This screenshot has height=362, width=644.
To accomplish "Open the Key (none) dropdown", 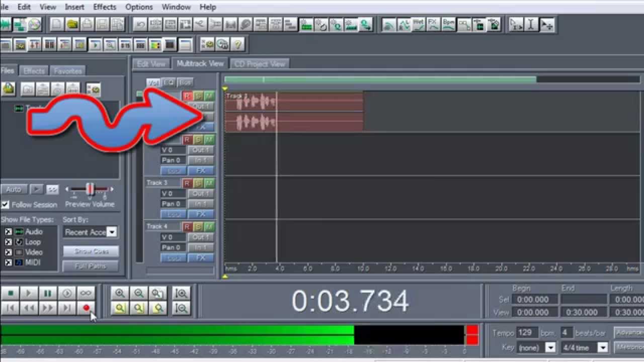I will 550,347.
